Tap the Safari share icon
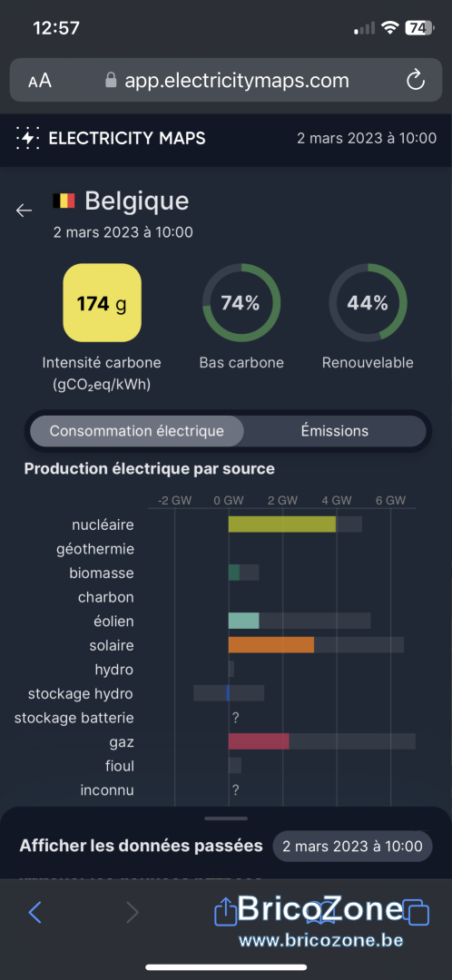 point(226,911)
